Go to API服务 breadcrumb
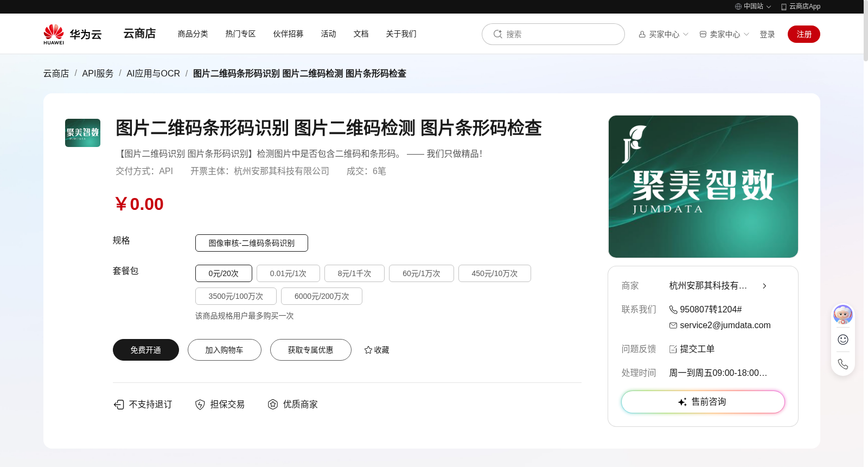 [98, 73]
